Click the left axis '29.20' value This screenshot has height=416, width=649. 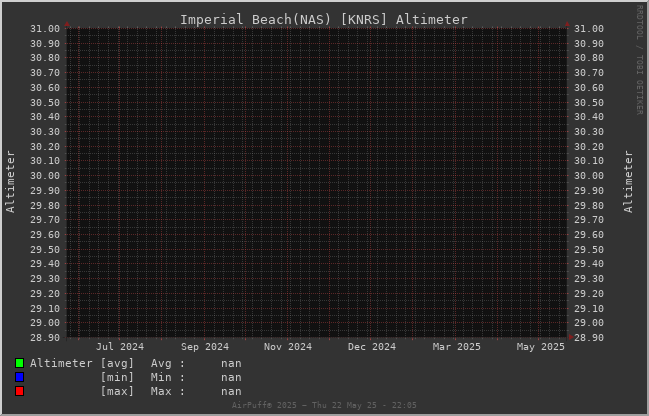45,293
